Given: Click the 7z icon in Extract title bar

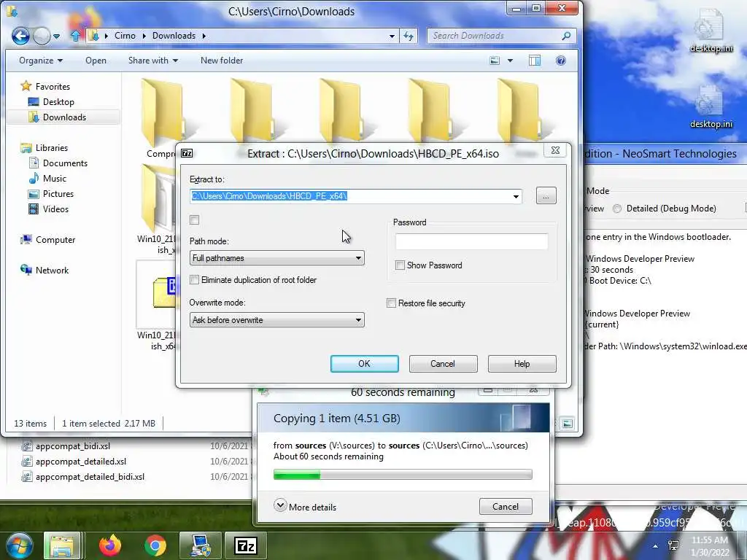Looking at the screenshot, I should tap(187, 153).
